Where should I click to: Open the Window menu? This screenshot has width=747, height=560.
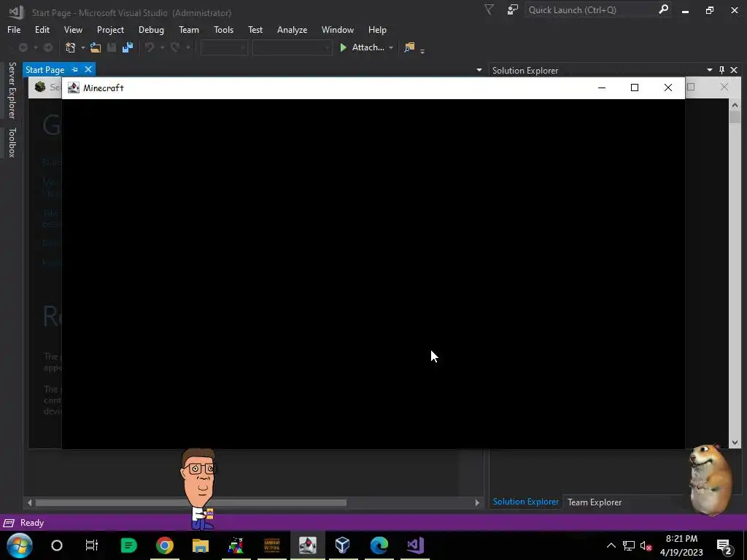tap(337, 29)
